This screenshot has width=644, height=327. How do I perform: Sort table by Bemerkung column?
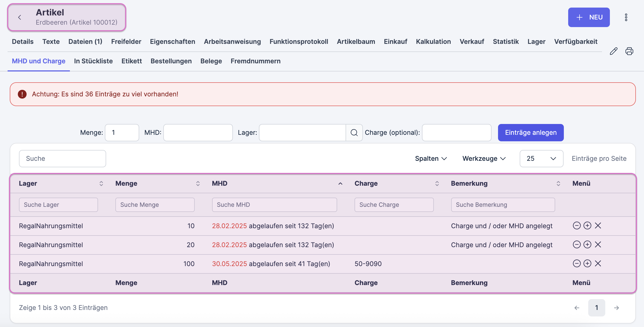558,184
